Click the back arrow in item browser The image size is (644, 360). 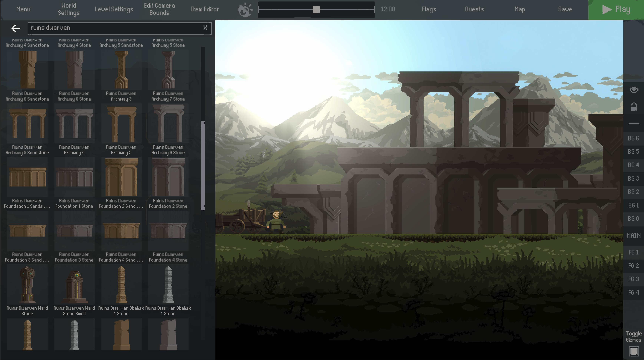[x=16, y=28]
